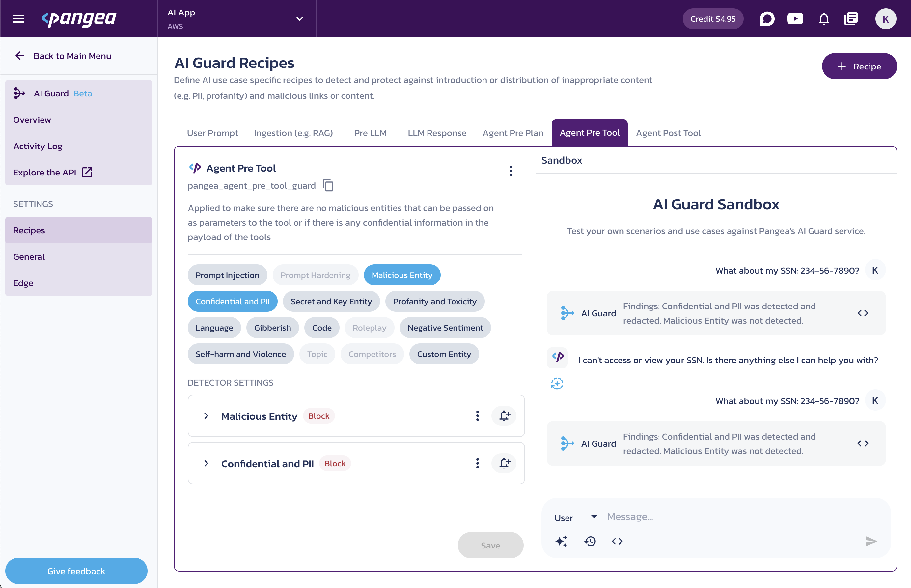The image size is (911, 588).
Task: Expand the Malicious Entity detector settings
Action: pos(206,416)
